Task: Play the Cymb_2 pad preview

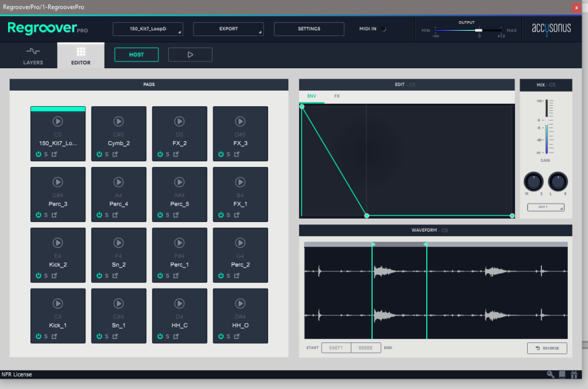Action: [118, 121]
